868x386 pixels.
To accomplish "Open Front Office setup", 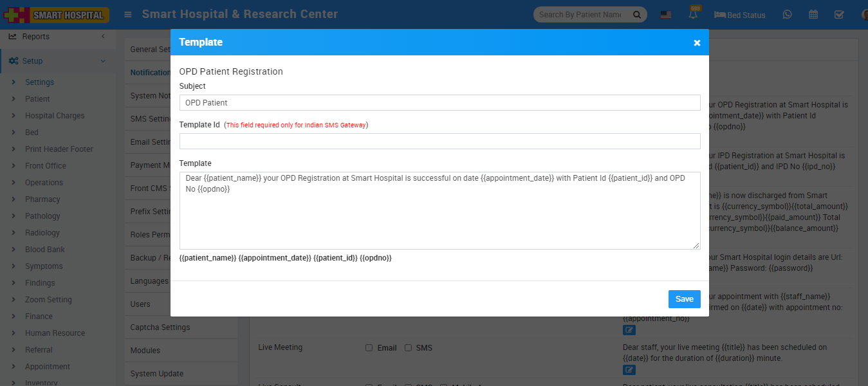I will 46,166.
